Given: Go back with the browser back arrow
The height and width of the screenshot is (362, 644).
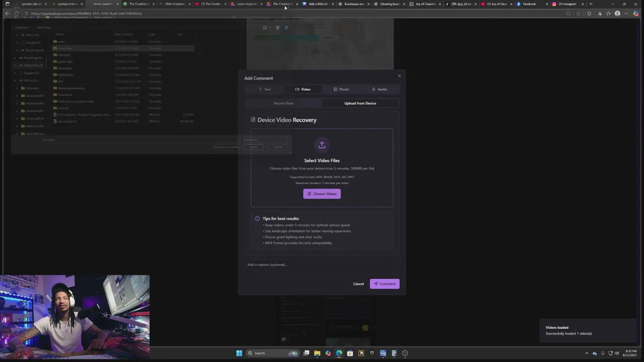Looking at the screenshot, I should [x=7, y=14].
